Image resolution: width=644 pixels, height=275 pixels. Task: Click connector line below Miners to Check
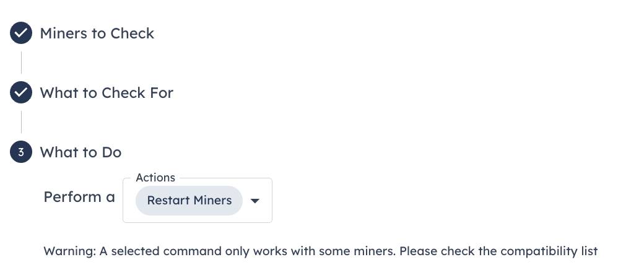[21, 63]
